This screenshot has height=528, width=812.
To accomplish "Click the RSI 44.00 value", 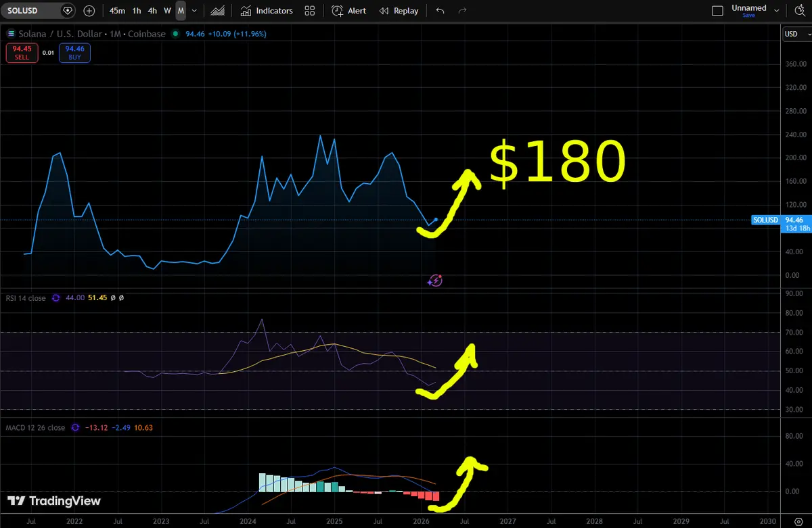I will tap(74, 297).
